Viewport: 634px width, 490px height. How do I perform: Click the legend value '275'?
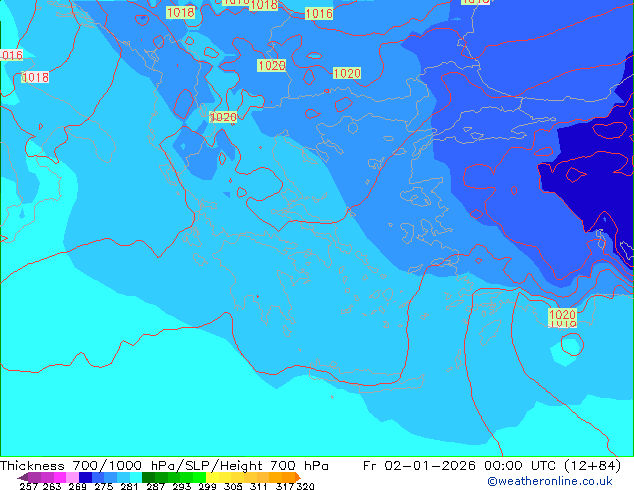(x=104, y=486)
